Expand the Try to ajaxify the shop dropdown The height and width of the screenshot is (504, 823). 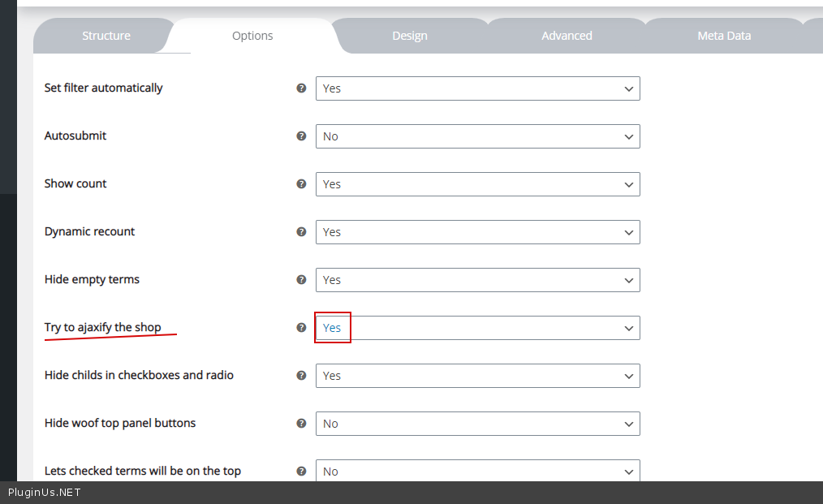coord(477,328)
